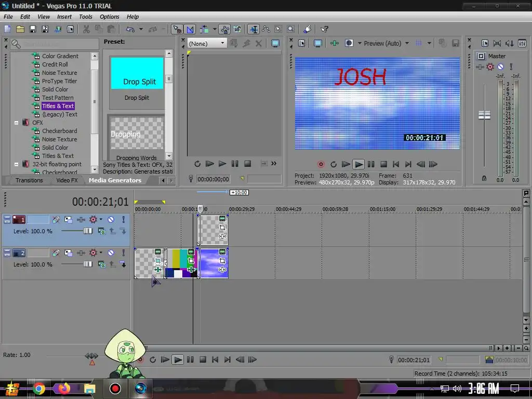The width and height of the screenshot is (532, 399).
Task: Select the Drop Split preset thumbnail
Action: 137,73
